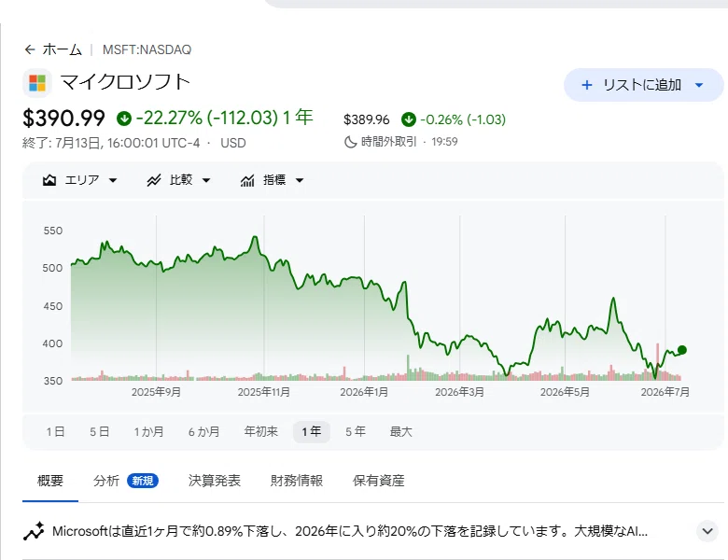Switch to the 保有資産 tab

coord(378,481)
